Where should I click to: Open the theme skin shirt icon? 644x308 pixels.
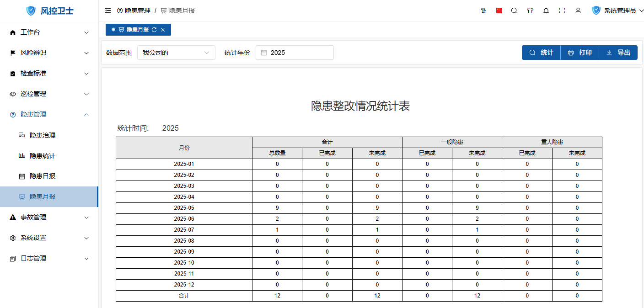(530, 11)
